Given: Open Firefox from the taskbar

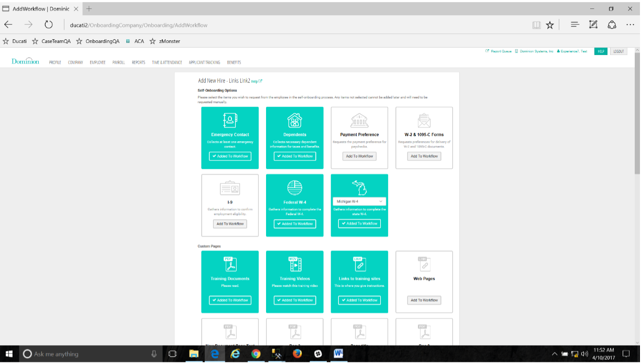Looking at the screenshot, I should [x=297, y=354].
